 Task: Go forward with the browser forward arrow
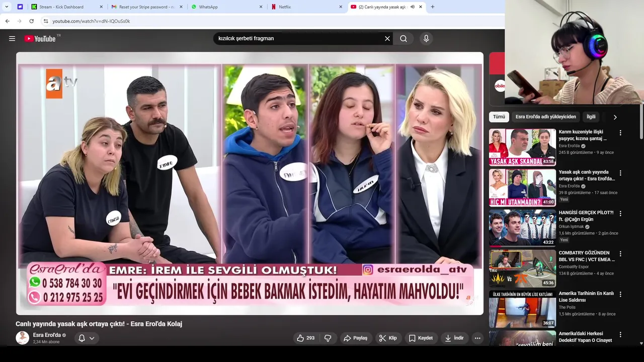pos(19,21)
